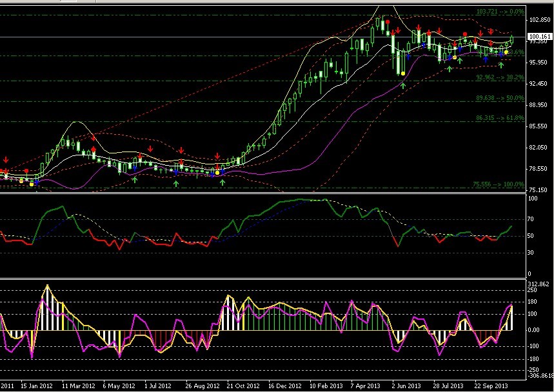554x392 pixels.
Task: Click the 28 Jul 2013 date label
Action: click(x=448, y=386)
